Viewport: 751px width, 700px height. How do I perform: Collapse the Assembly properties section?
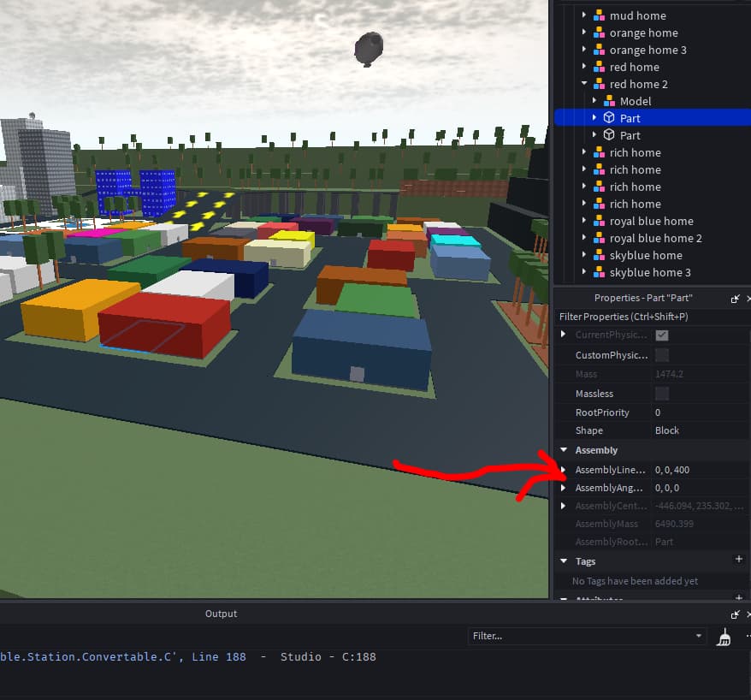(564, 450)
